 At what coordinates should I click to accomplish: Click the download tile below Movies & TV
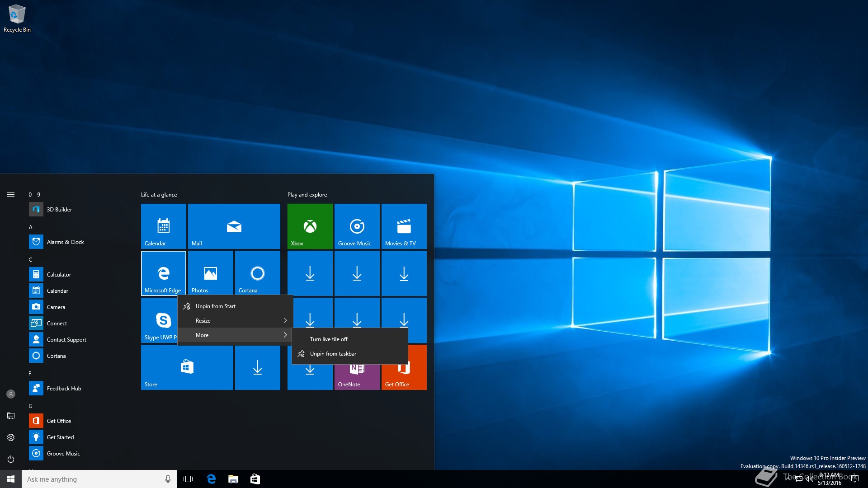404,273
